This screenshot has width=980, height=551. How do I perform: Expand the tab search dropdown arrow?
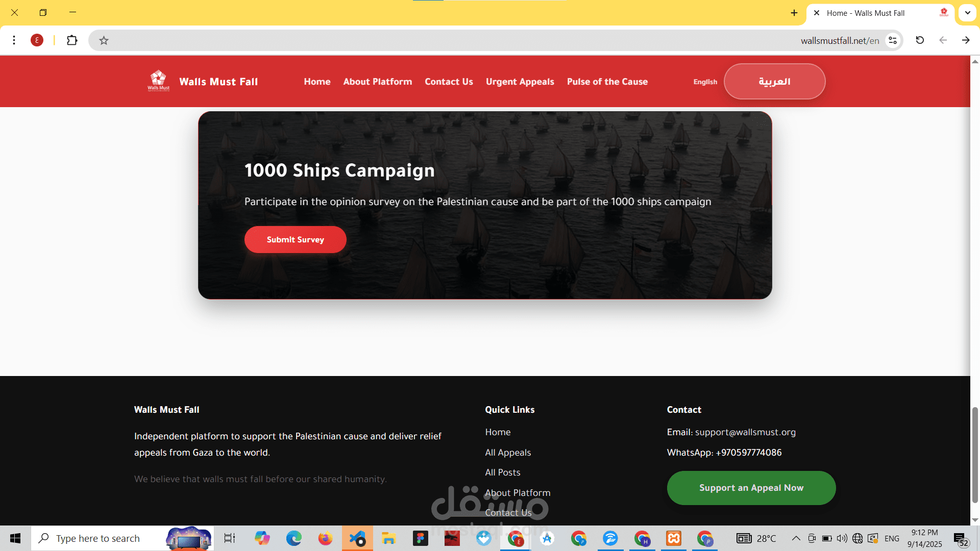point(967,13)
